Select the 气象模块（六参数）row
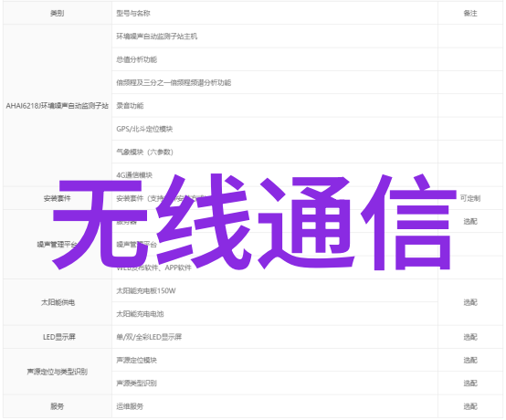506x420 pixels. [275, 152]
